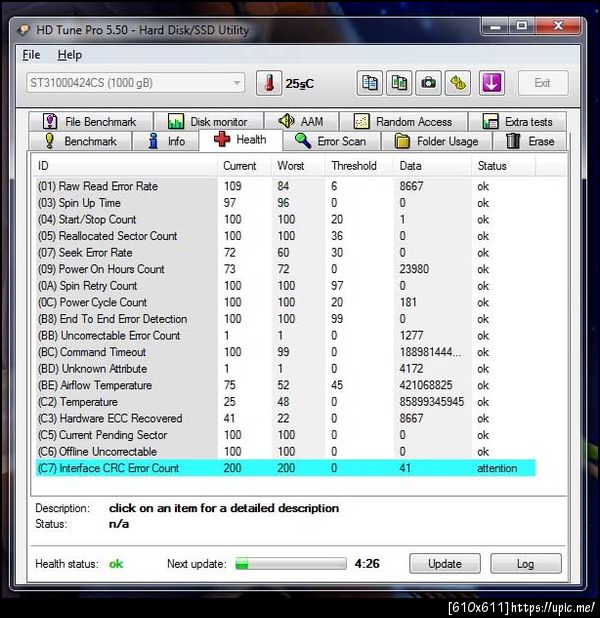Select the Seek Error Rate row
This screenshot has width=600, height=618.
pos(285,252)
